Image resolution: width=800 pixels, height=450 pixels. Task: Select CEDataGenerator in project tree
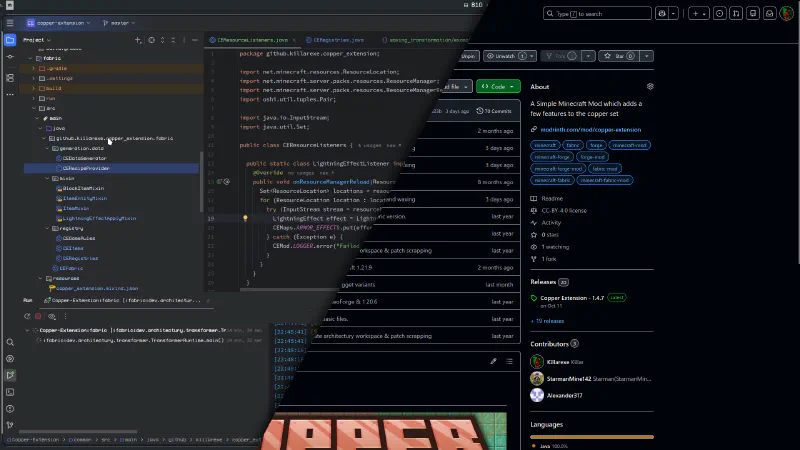[x=84, y=158]
